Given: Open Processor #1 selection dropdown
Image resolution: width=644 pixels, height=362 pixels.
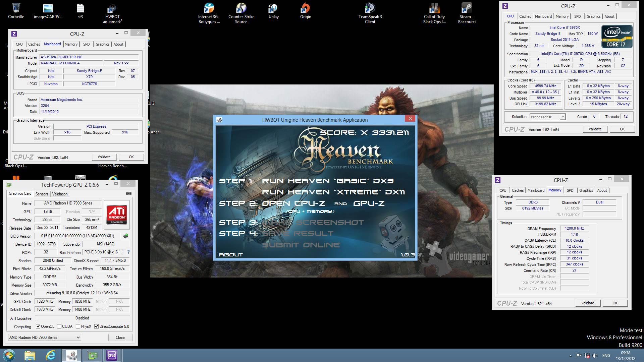Looking at the screenshot, I should (547, 117).
